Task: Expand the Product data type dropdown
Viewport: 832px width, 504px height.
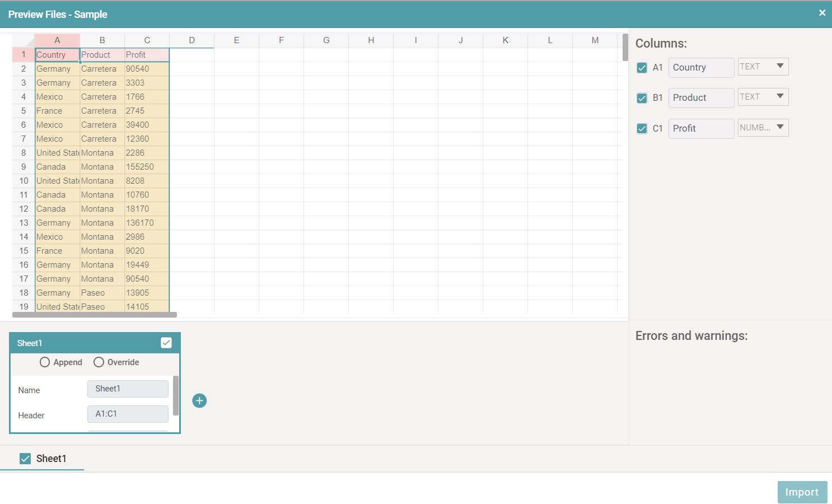Action: coord(763,97)
